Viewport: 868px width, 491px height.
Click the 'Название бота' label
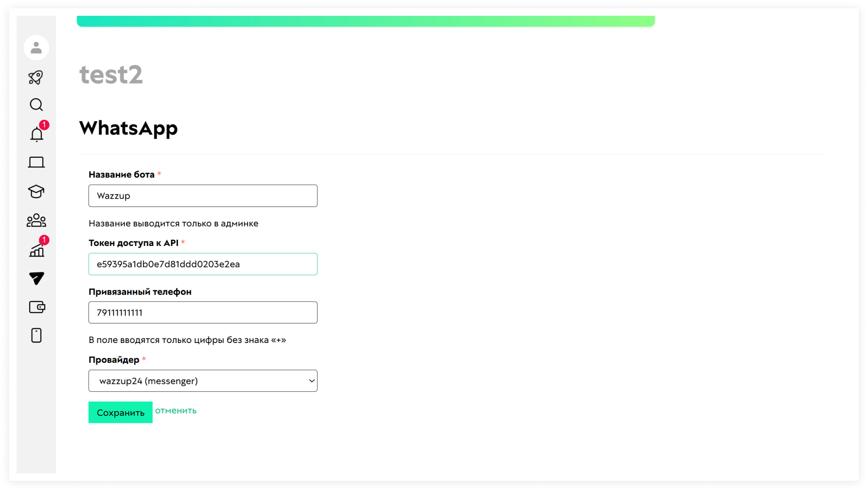[x=121, y=174]
